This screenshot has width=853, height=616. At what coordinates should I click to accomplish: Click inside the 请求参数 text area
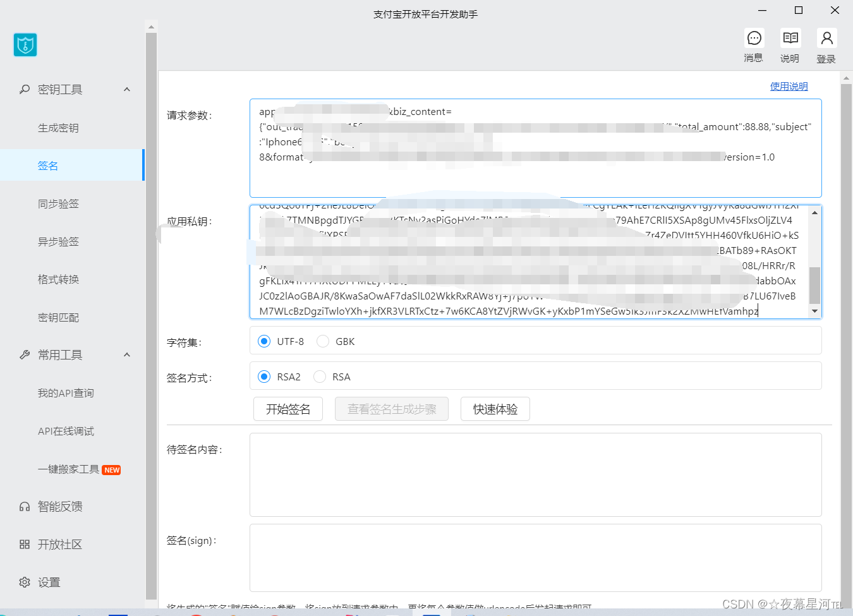[536, 148]
